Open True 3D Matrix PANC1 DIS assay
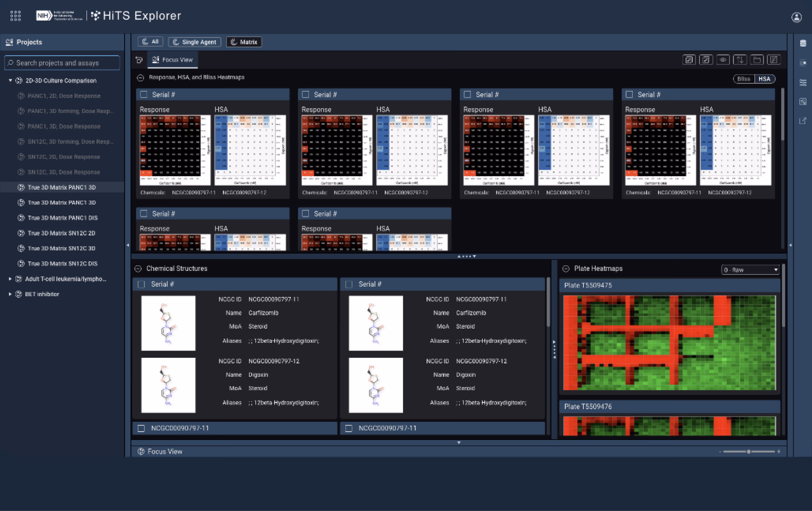Screen dimensions: 812x511 63,218
